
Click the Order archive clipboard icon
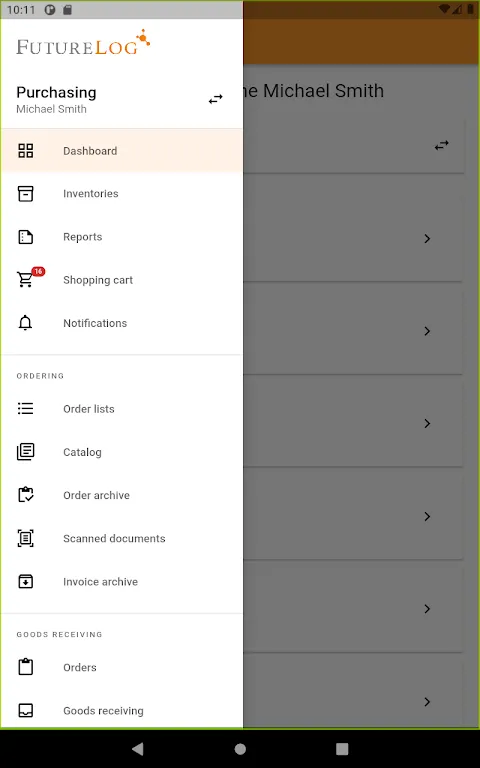pos(25,495)
